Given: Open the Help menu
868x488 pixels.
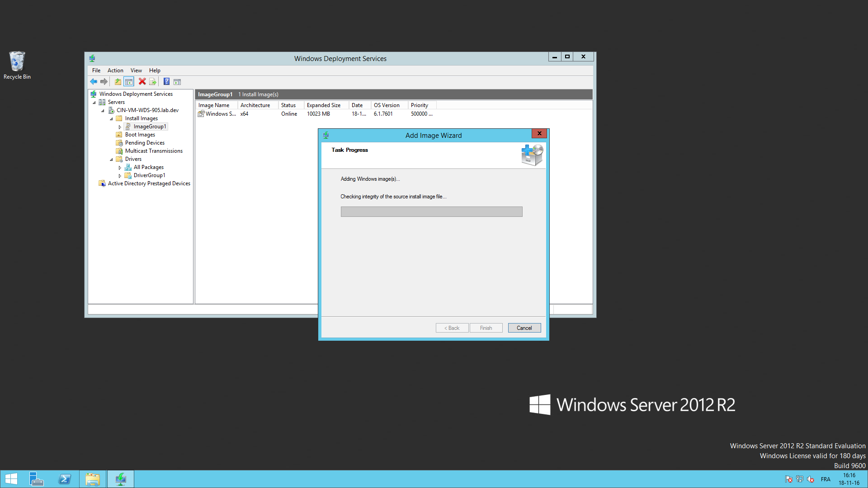Looking at the screenshot, I should 155,70.
